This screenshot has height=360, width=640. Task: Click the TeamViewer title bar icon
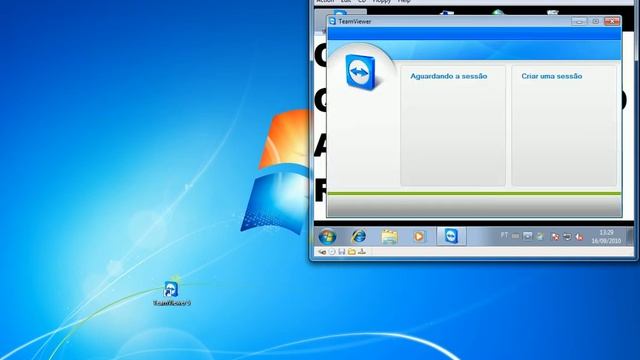pos(332,21)
